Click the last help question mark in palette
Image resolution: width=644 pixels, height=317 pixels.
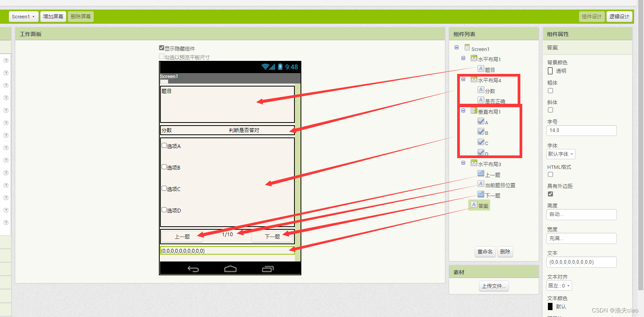point(6,223)
